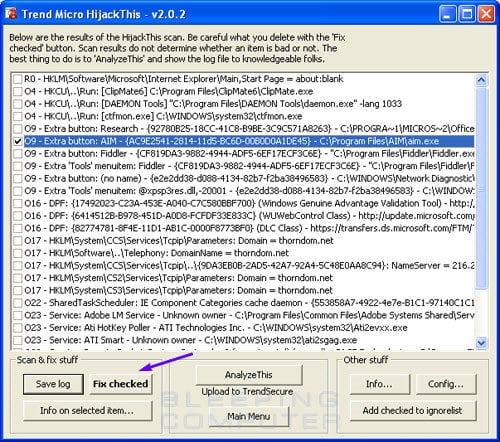Image resolution: width=500 pixels, height=442 pixels.
Task: Select the CS2 Tcpip Domain row text
Action: [x=178, y=278]
